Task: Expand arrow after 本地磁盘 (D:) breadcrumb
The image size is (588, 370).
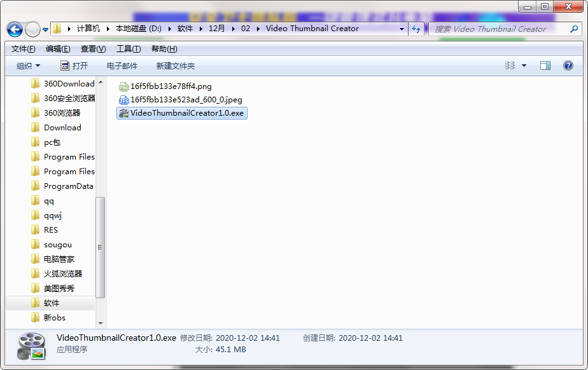Action: click(169, 29)
